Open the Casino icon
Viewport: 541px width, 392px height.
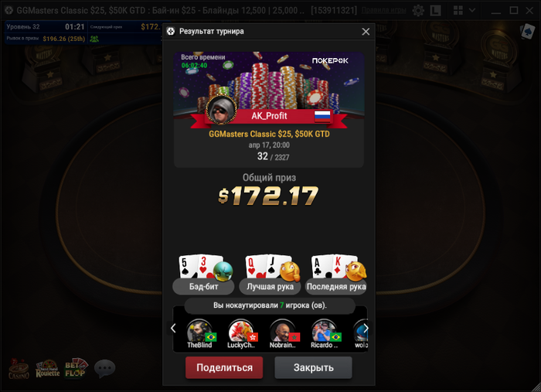click(x=19, y=369)
